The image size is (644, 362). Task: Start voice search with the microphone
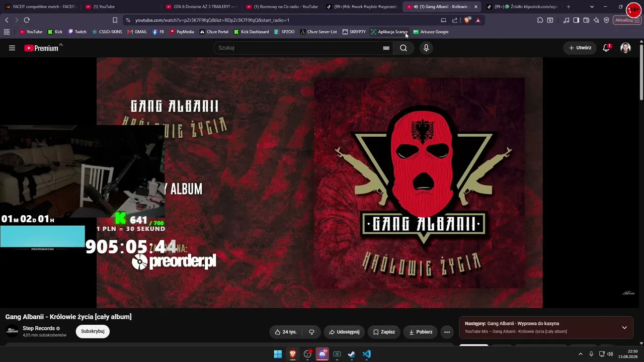426,48
